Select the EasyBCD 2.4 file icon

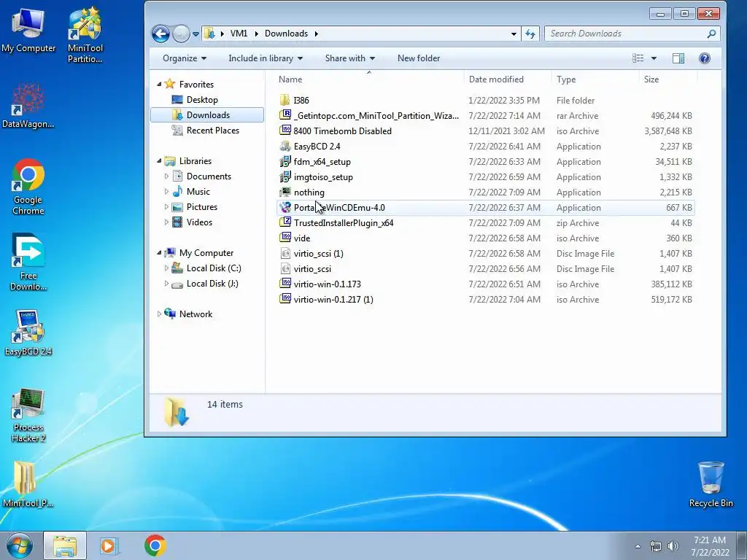point(285,146)
